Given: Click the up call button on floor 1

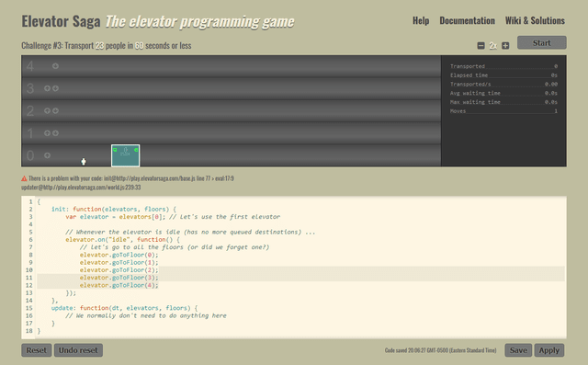Looking at the screenshot, I should tap(47, 133).
